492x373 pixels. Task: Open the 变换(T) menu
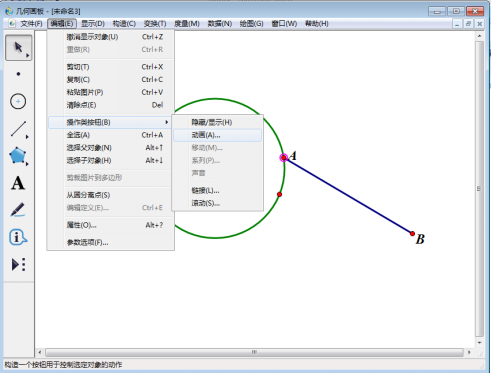(x=155, y=24)
